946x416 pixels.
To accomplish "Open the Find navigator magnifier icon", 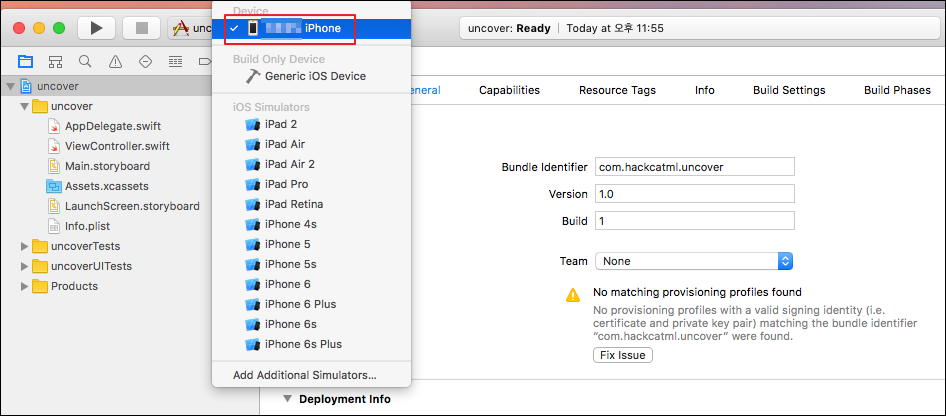I will pyautogui.click(x=85, y=61).
